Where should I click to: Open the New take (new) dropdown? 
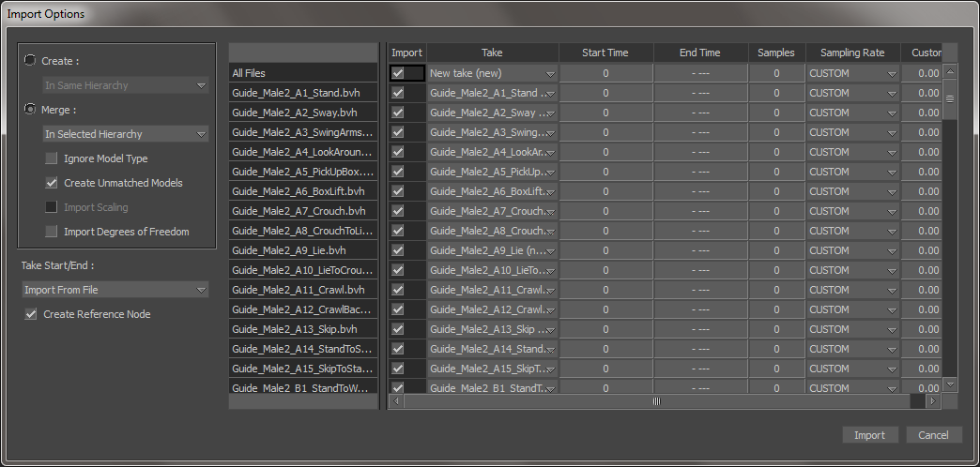point(493,73)
